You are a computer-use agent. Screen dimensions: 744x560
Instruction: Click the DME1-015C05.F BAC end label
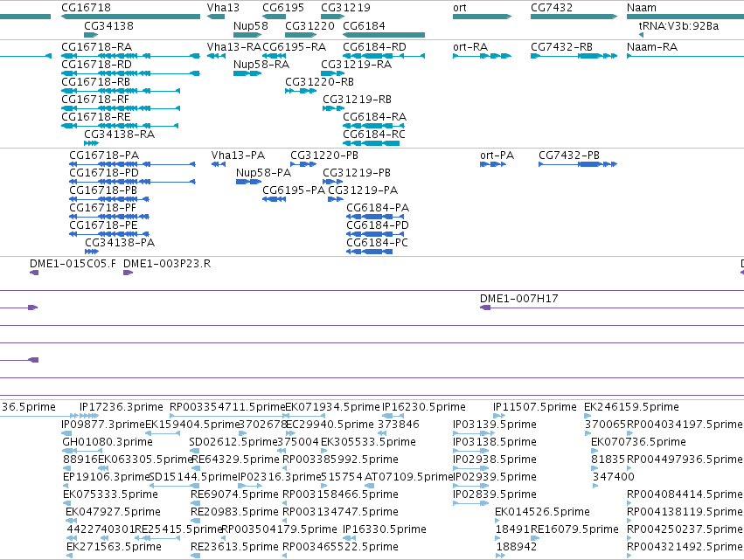[73, 264]
